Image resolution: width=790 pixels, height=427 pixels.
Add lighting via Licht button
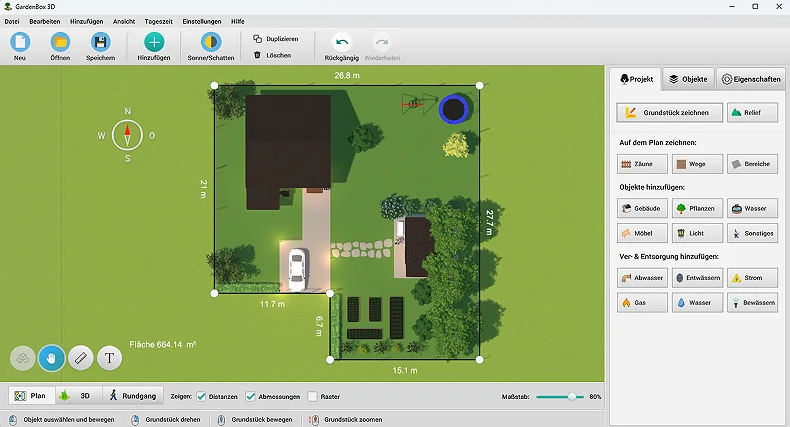(x=697, y=233)
